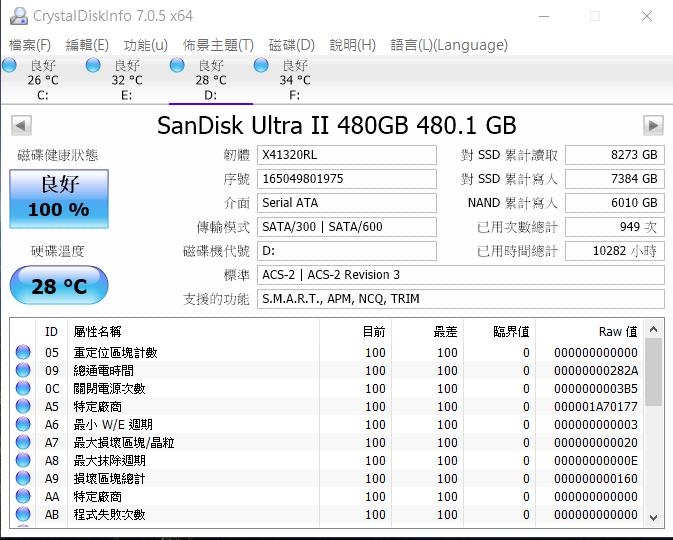Click the ACS-2 Revision 3 standard field
This screenshot has height=540, width=673.
click(461, 275)
